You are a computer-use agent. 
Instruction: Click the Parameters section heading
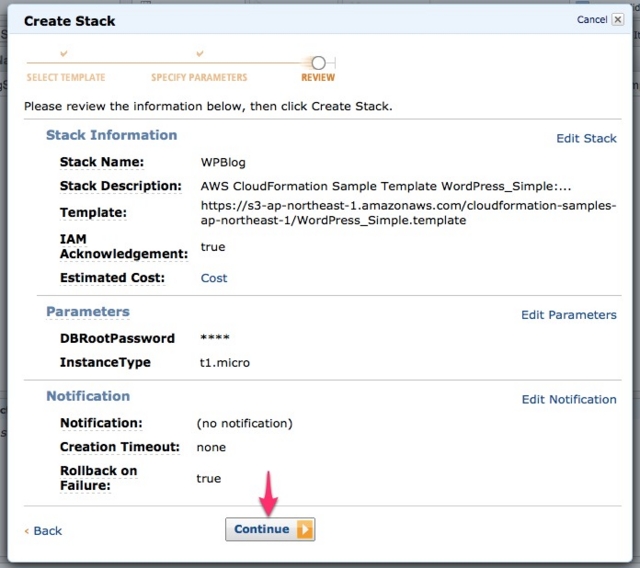(88, 312)
